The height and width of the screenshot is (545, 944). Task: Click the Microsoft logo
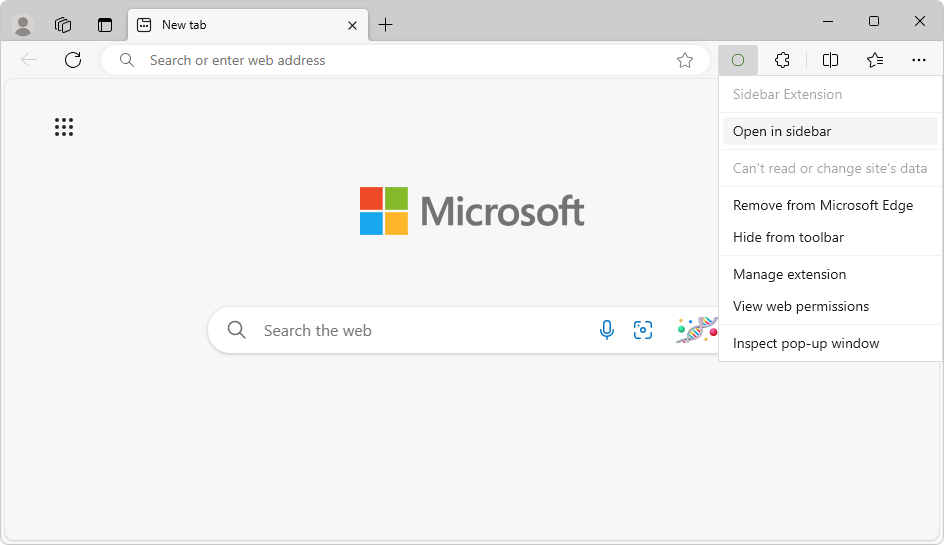point(472,211)
